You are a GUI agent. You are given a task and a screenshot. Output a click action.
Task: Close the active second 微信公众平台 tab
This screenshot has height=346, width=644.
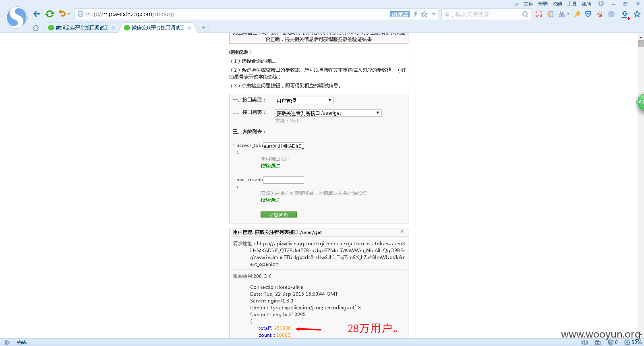[x=189, y=28]
